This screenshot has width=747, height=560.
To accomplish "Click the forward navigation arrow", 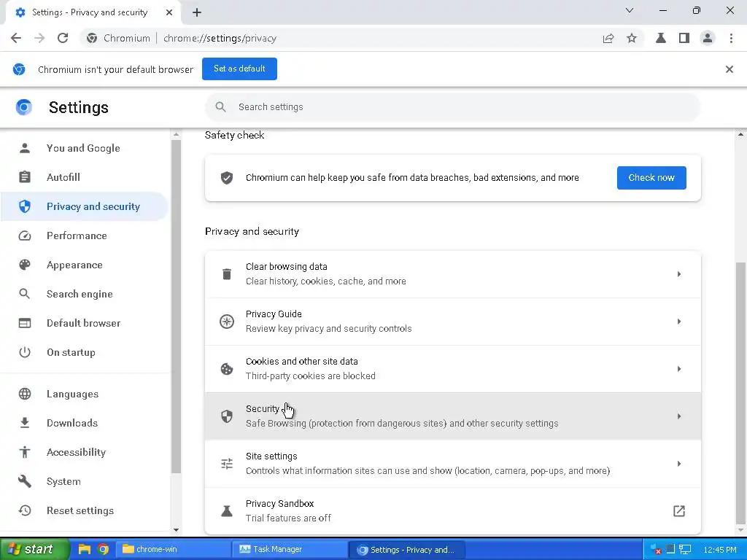I will pos(39,38).
